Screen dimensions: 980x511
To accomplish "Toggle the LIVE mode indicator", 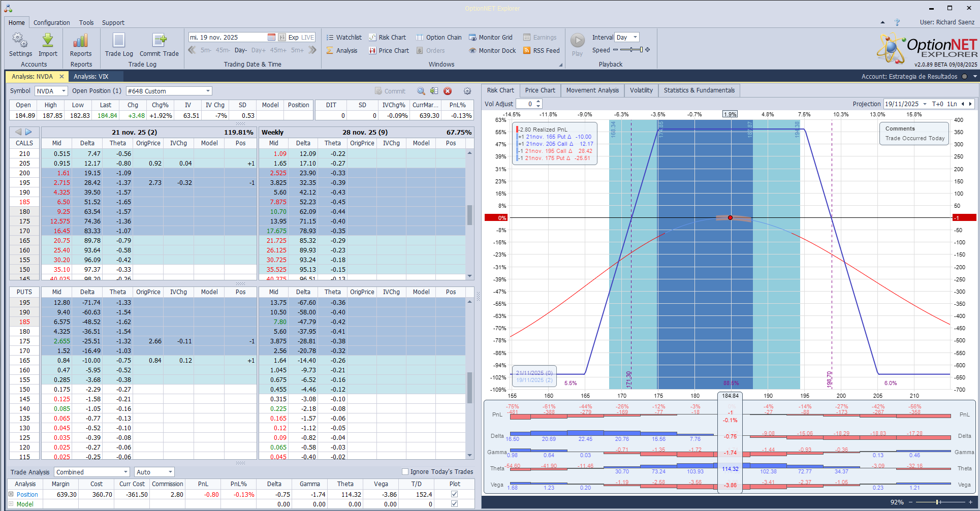I will pyautogui.click(x=308, y=37).
